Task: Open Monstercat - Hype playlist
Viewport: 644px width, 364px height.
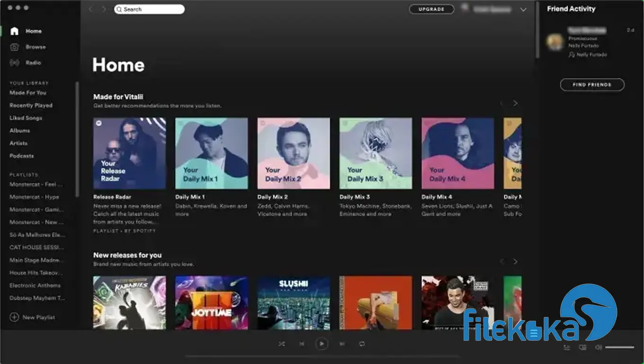Action: (x=34, y=197)
